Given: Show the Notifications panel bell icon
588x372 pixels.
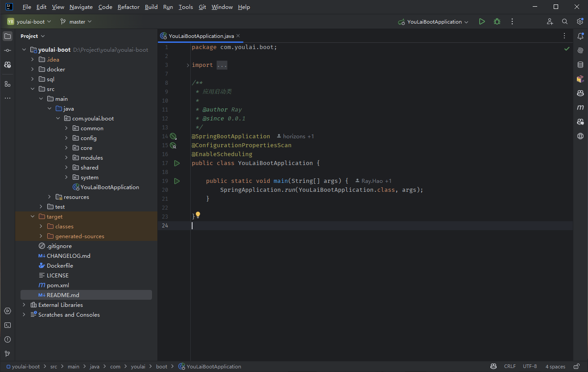Looking at the screenshot, I should (580, 36).
